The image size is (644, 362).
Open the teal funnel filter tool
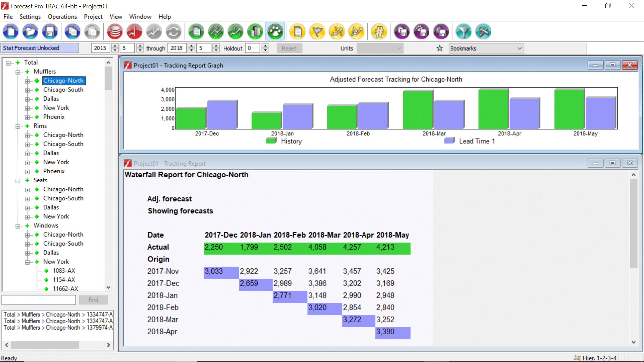coord(464,31)
